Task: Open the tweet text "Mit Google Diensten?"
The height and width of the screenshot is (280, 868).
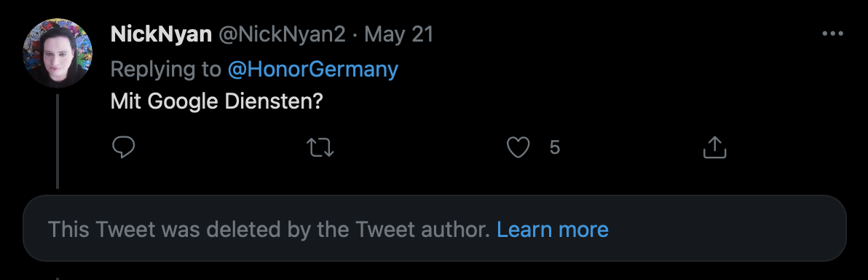Action: click(216, 103)
